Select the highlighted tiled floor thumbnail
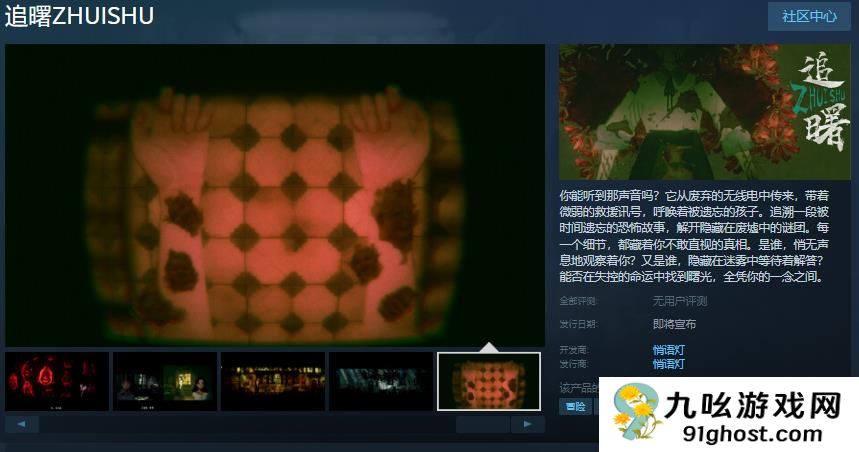The height and width of the screenshot is (452, 859). [x=489, y=381]
